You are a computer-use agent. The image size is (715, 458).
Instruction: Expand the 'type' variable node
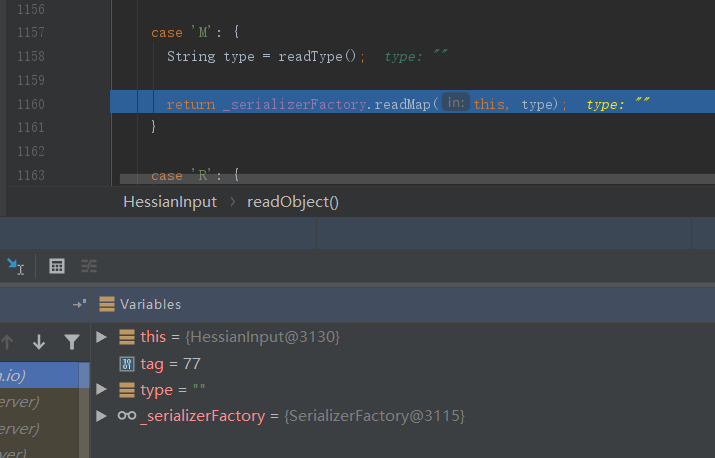coord(101,390)
